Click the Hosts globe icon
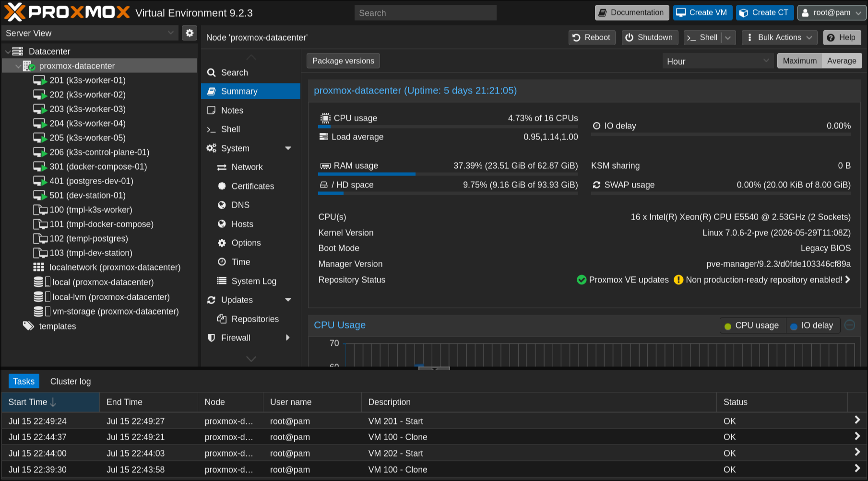Screen dimensions: 868x481 pos(222,224)
